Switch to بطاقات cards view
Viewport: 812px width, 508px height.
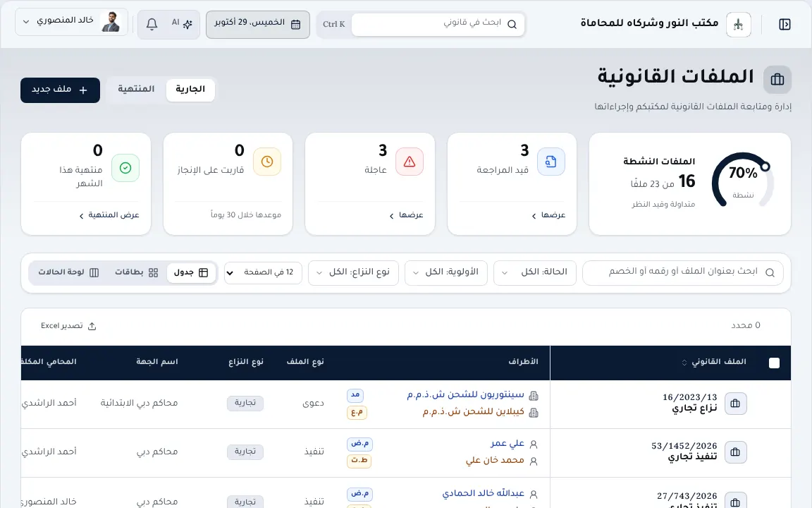(137, 272)
